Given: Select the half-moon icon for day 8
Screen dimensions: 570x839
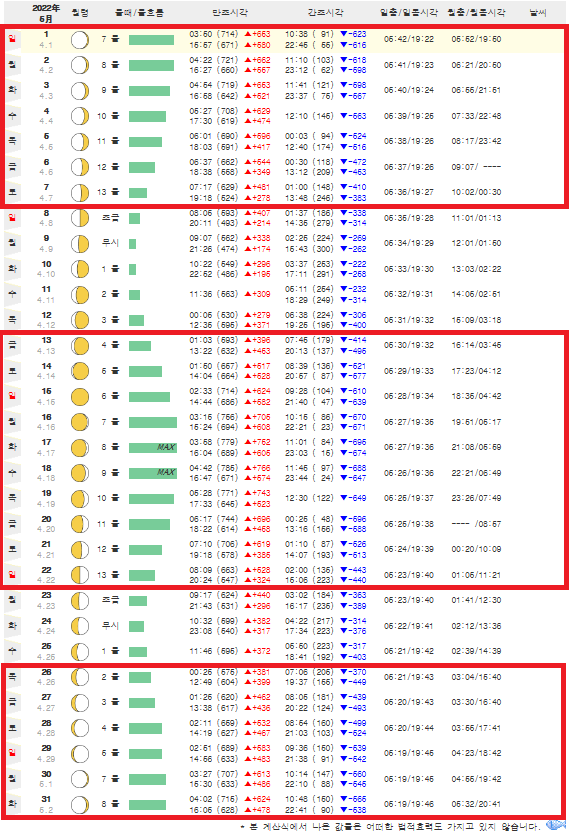Looking at the screenshot, I should click(80, 218).
